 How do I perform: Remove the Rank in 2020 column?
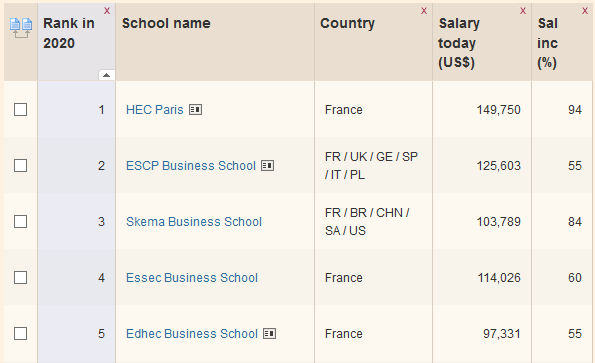click(x=107, y=11)
